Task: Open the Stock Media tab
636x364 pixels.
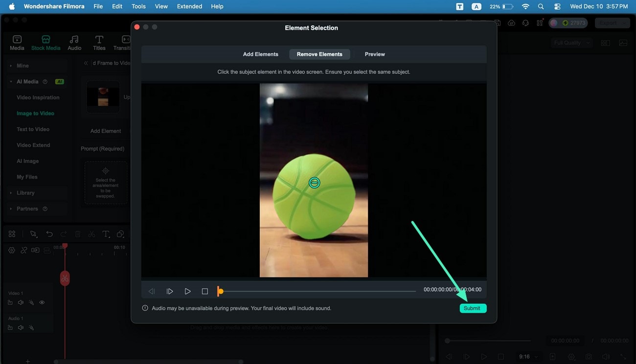Action: [x=46, y=43]
